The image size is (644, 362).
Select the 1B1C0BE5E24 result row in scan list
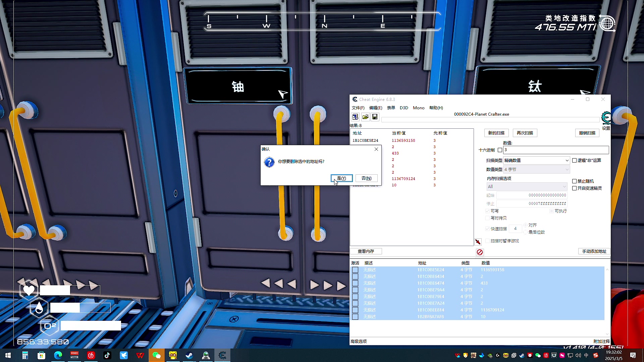pyautogui.click(x=412, y=141)
